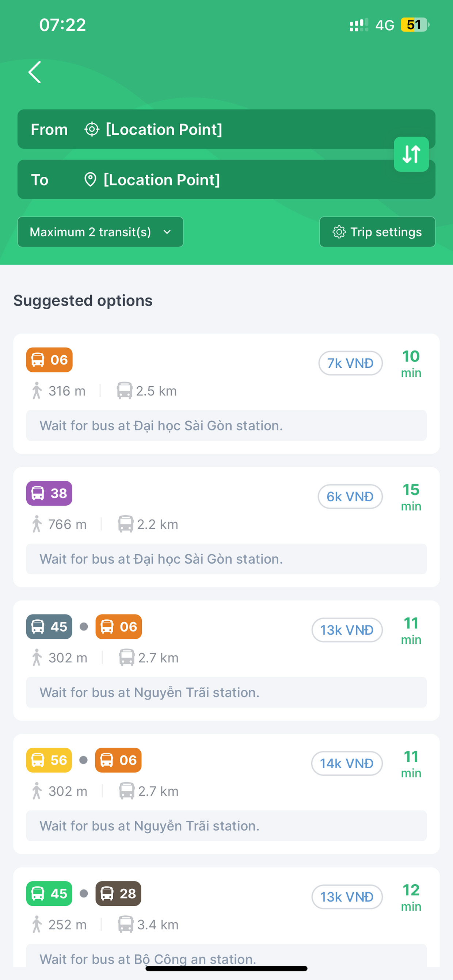Select the 14k VNĐ fare tag

346,763
